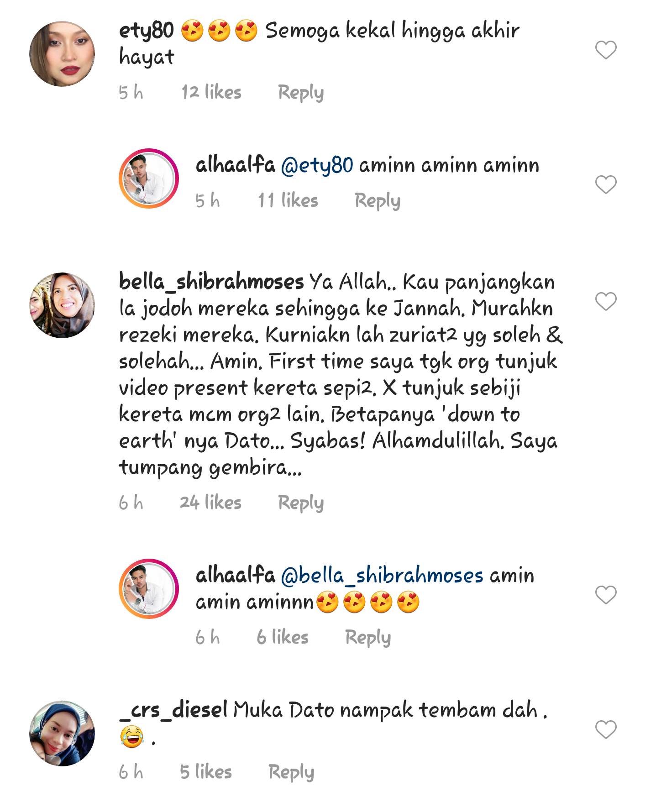Reply to alhaalfa's aminn aminn aminn comment
The width and height of the screenshot is (656, 812).
[378, 201]
